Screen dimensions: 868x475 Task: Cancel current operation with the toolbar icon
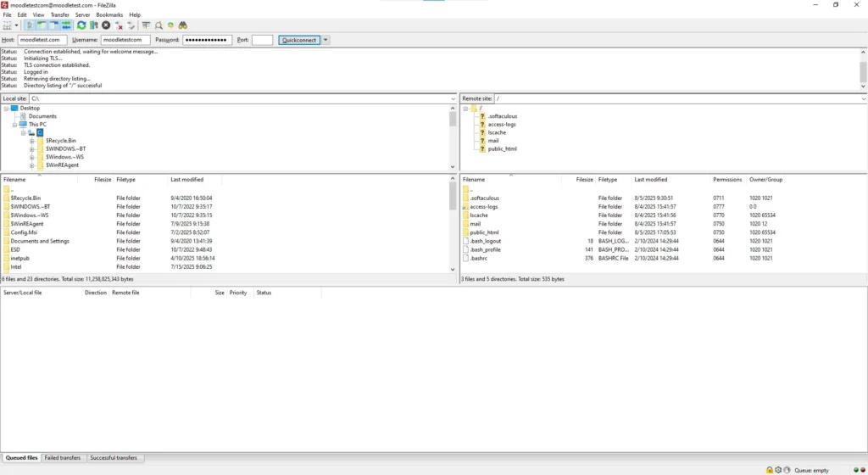(x=106, y=25)
